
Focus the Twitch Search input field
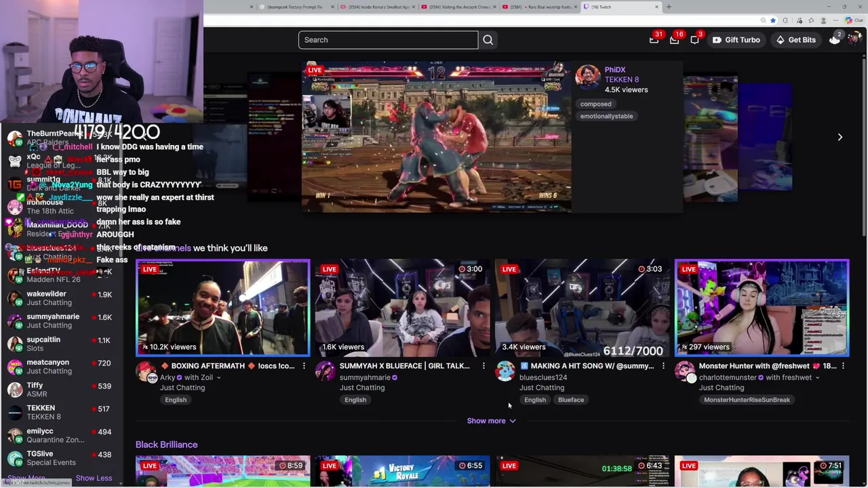tap(388, 40)
